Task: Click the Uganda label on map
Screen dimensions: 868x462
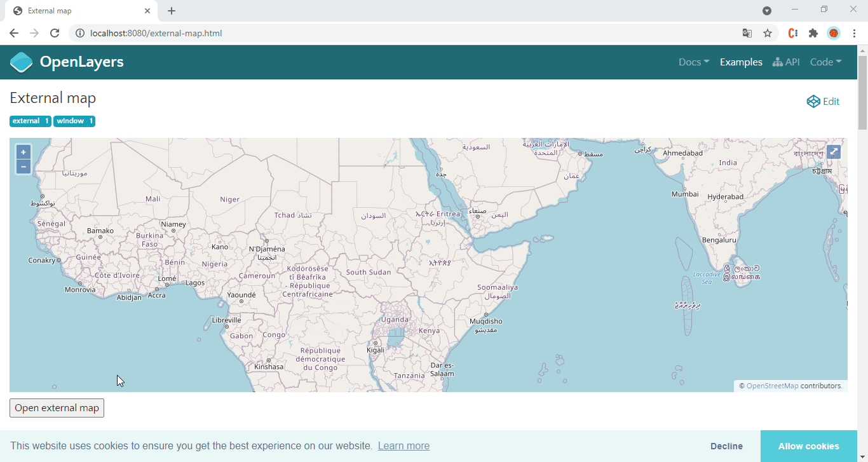Action: coord(395,320)
